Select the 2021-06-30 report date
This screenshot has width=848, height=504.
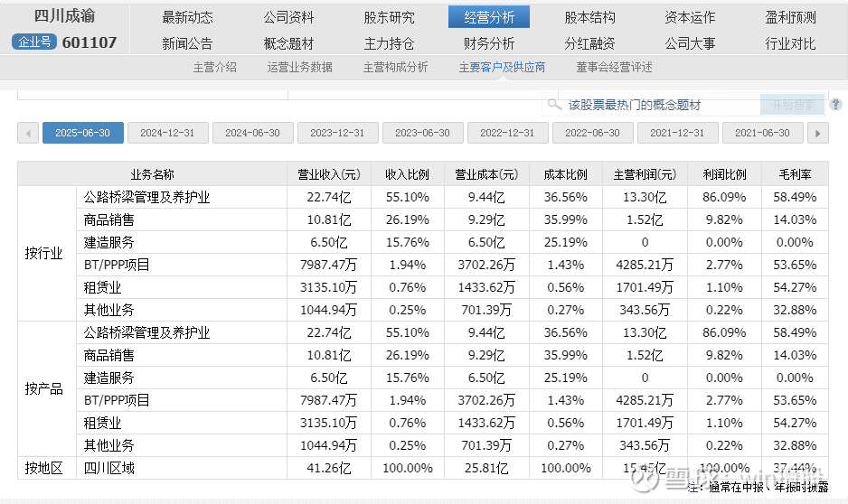pos(762,133)
